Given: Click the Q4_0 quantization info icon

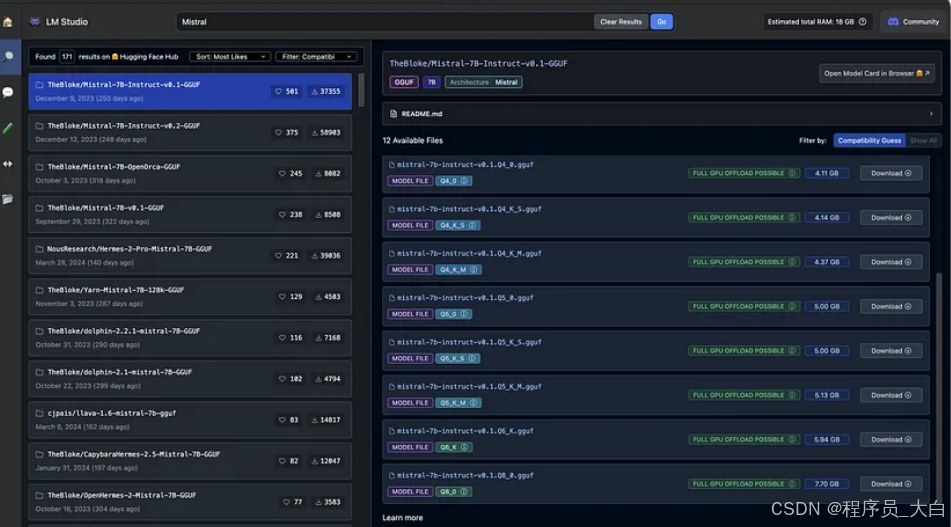Looking at the screenshot, I should [464, 181].
